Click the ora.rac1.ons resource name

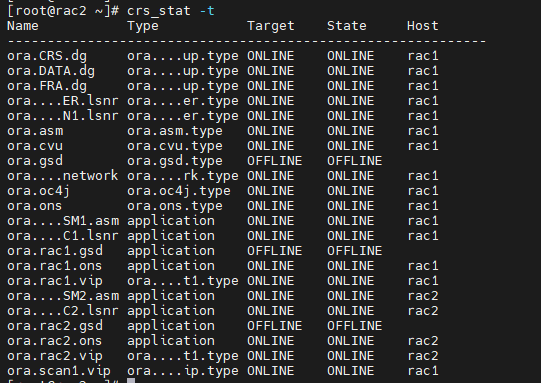click(55, 266)
